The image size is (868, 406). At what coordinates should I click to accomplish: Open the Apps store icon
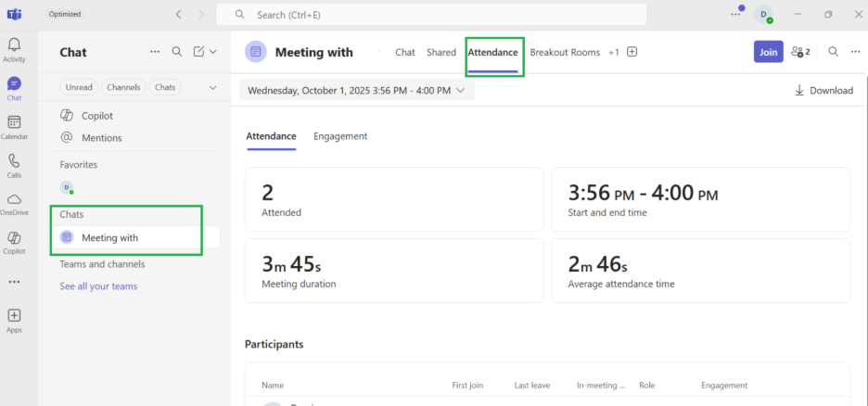[14, 322]
